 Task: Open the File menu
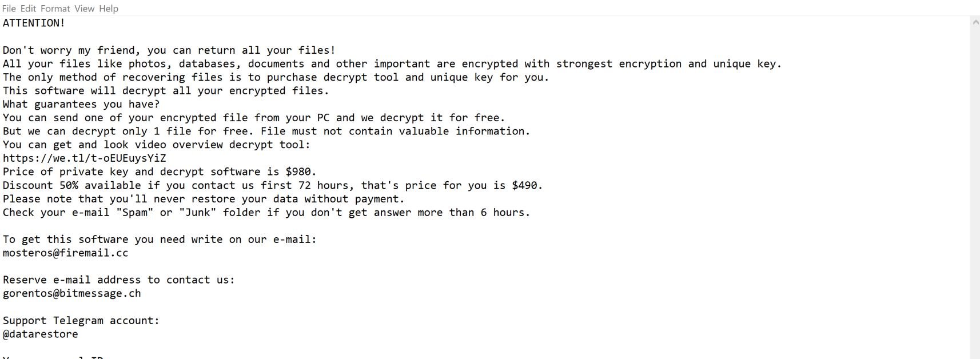click(x=9, y=9)
